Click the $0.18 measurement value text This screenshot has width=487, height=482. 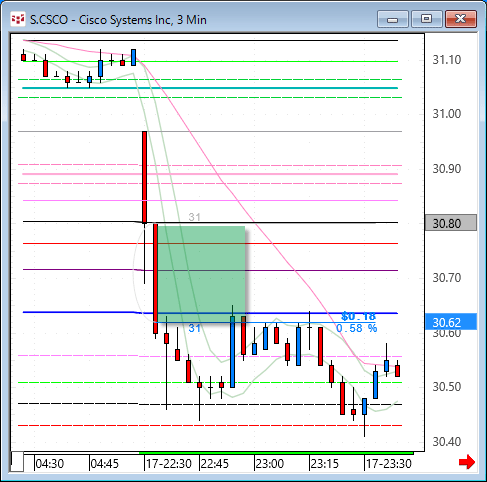tap(359, 316)
